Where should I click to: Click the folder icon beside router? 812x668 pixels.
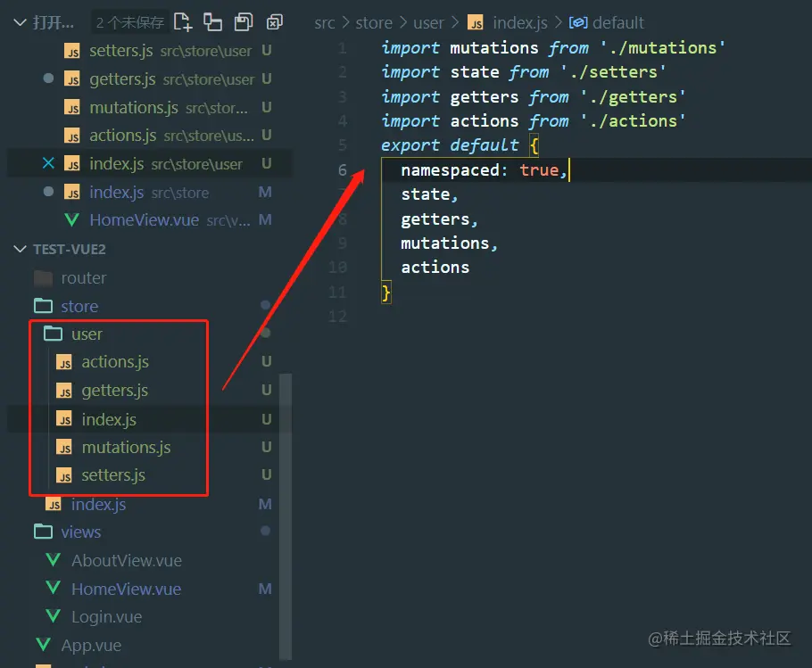pos(44,278)
